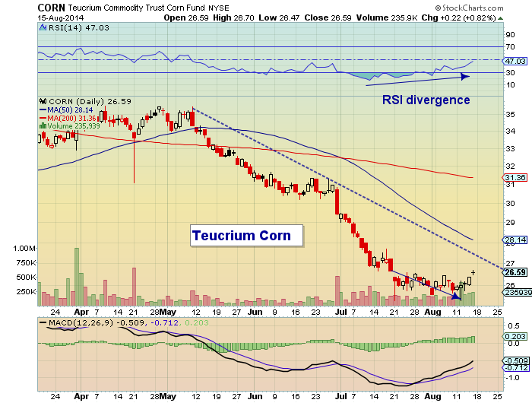Click the 0.203 histogram tag on MACD axis
The width and height of the screenshot is (532, 403).
[x=515, y=336]
